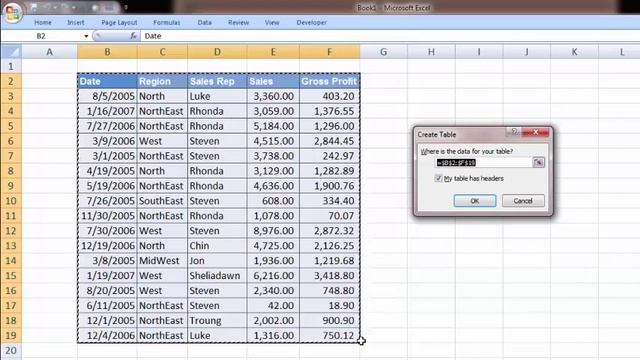The height and width of the screenshot is (360, 640).
Task: Toggle My table has headers checkbox
Action: point(438,178)
